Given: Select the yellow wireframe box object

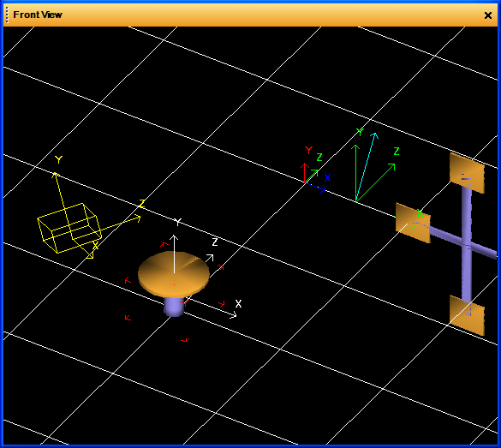Looking at the screenshot, I should pos(69,228).
